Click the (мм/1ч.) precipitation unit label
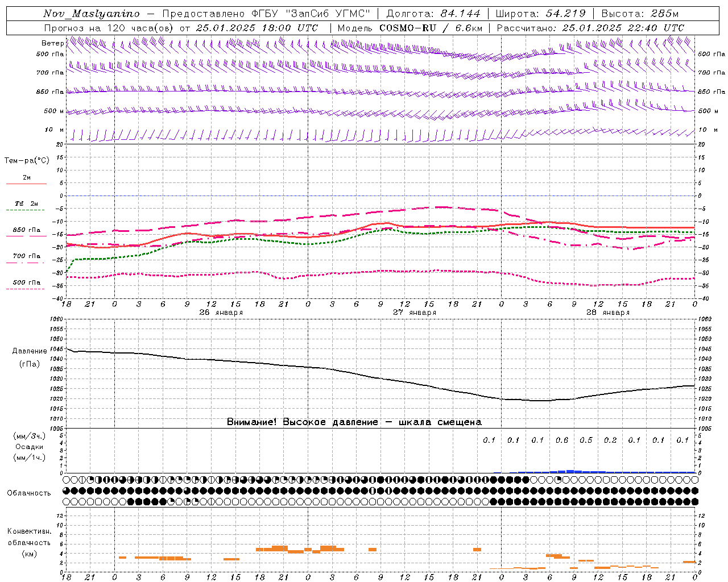Image resolution: width=728 pixels, height=582 pixels. 29,458
